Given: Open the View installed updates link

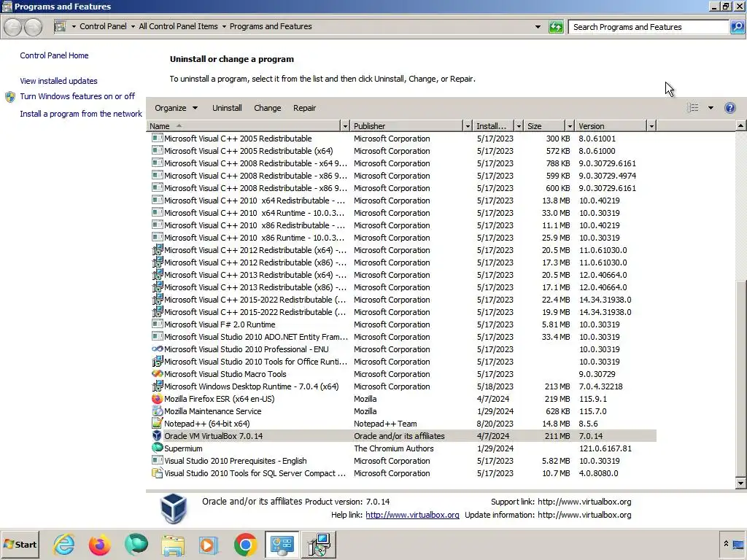Looking at the screenshot, I should coord(58,81).
